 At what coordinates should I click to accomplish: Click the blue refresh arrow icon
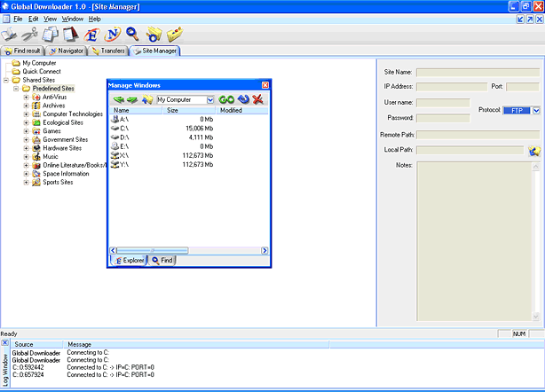(243, 99)
